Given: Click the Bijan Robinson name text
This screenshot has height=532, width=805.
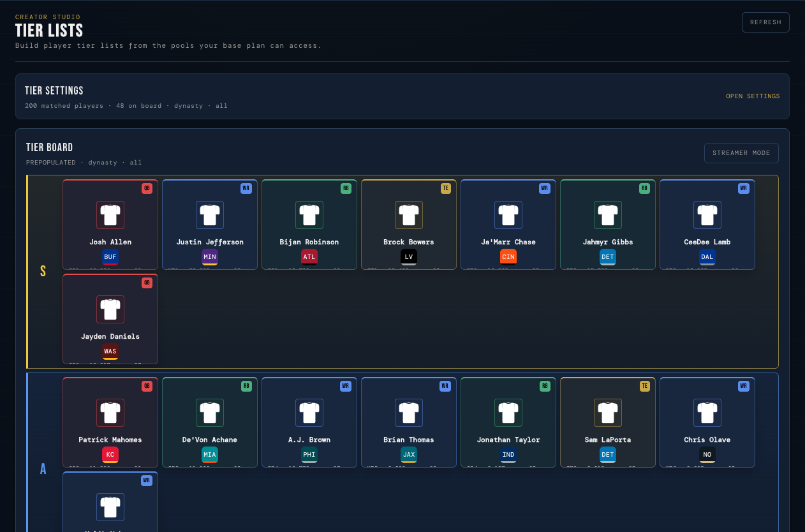Looking at the screenshot, I should coord(309,242).
